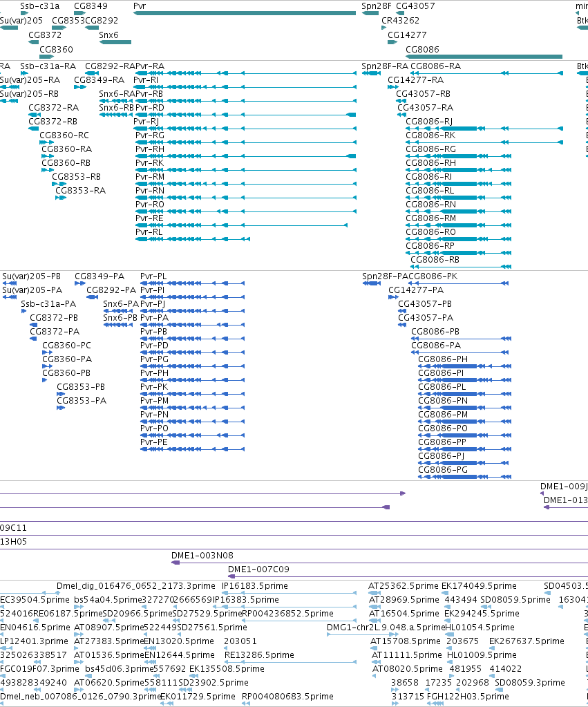Open the HL01054.5prime EST label
This screenshot has height=707, width=588.
tap(480, 628)
